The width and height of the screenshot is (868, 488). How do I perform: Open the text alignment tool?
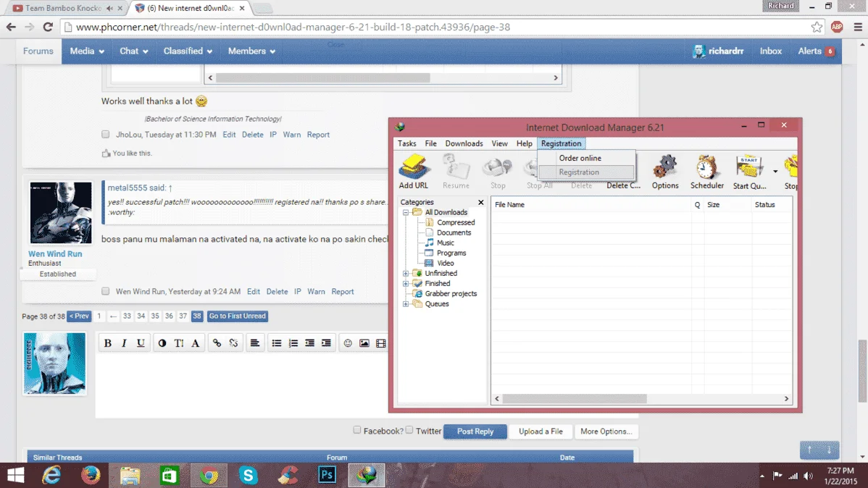pyautogui.click(x=254, y=343)
